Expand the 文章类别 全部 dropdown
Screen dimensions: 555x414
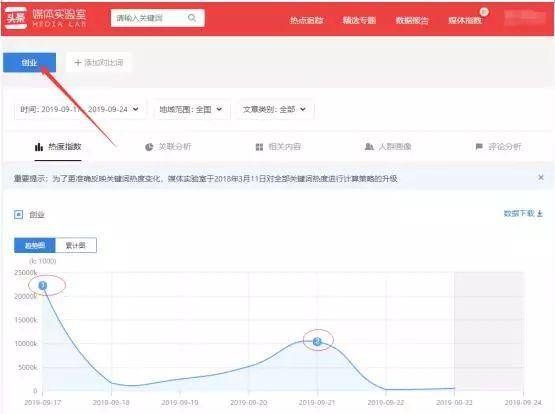coord(274,109)
